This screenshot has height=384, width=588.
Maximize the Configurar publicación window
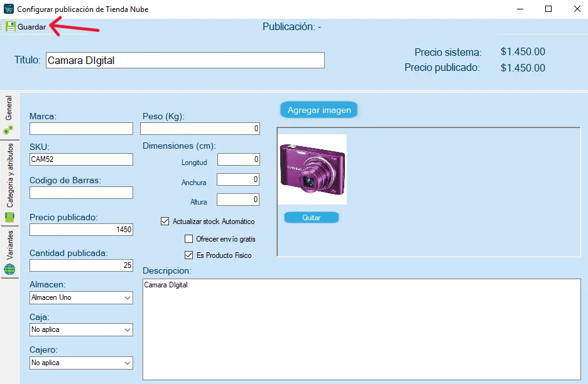point(548,9)
